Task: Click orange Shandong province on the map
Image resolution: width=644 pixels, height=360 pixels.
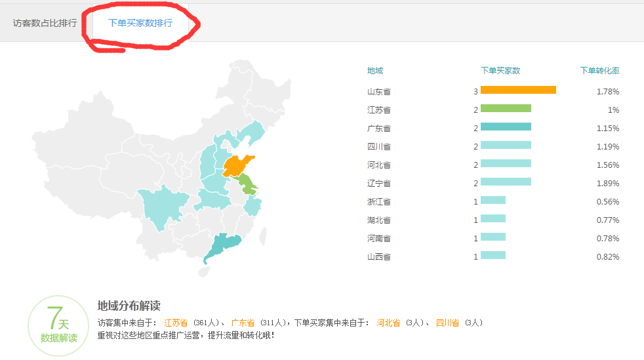Action: [235, 167]
